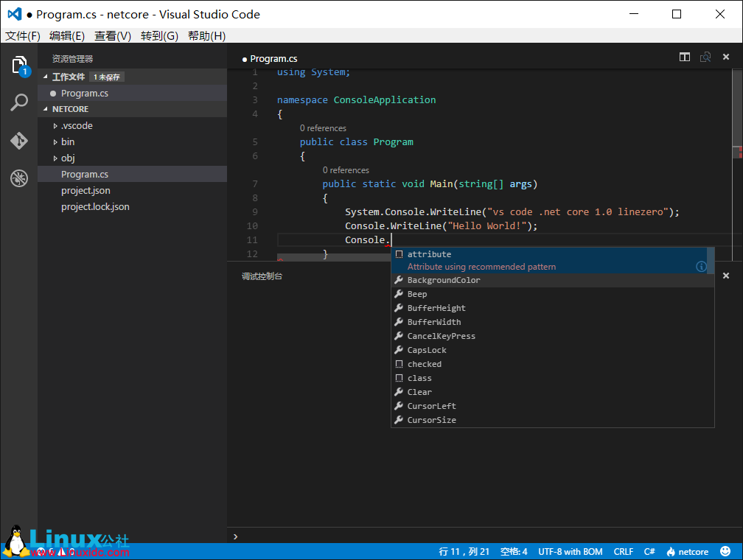Viewport: 743px width, 560px height.
Task: Open the 帮助(H) menu
Action: (206, 36)
